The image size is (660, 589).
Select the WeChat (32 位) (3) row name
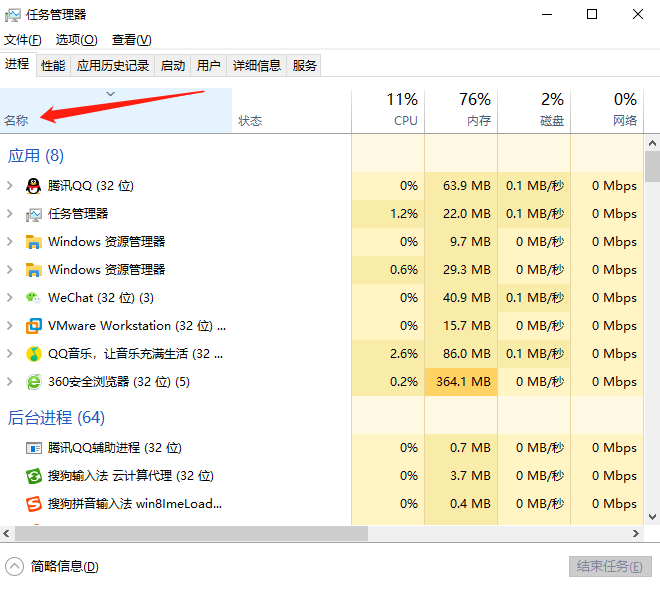[x=101, y=298]
